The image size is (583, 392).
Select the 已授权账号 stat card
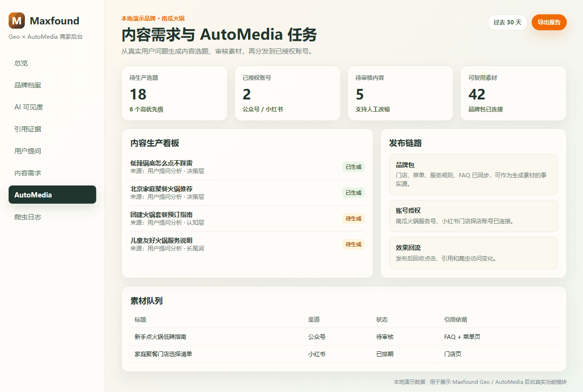[x=287, y=93]
